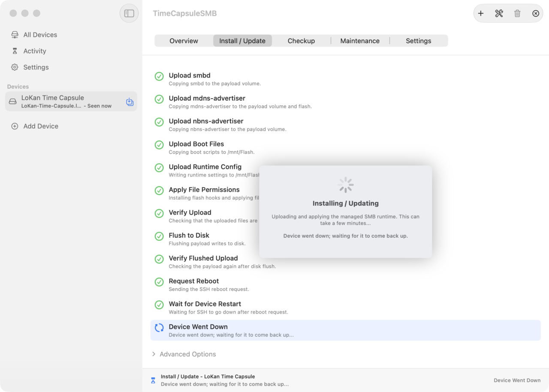
Task: Click the green checkmark next to Request Reboot
Action: click(159, 282)
